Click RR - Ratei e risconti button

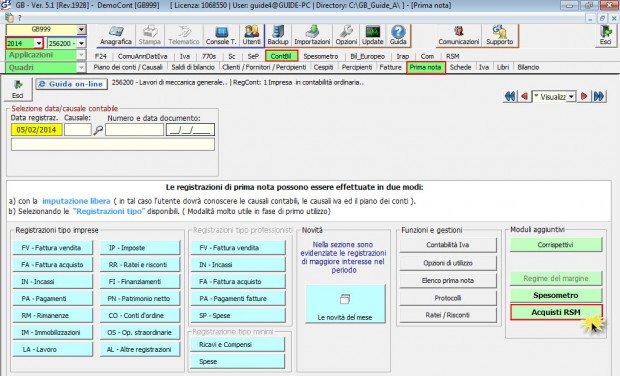pyautogui.click(x=140, y=265)
